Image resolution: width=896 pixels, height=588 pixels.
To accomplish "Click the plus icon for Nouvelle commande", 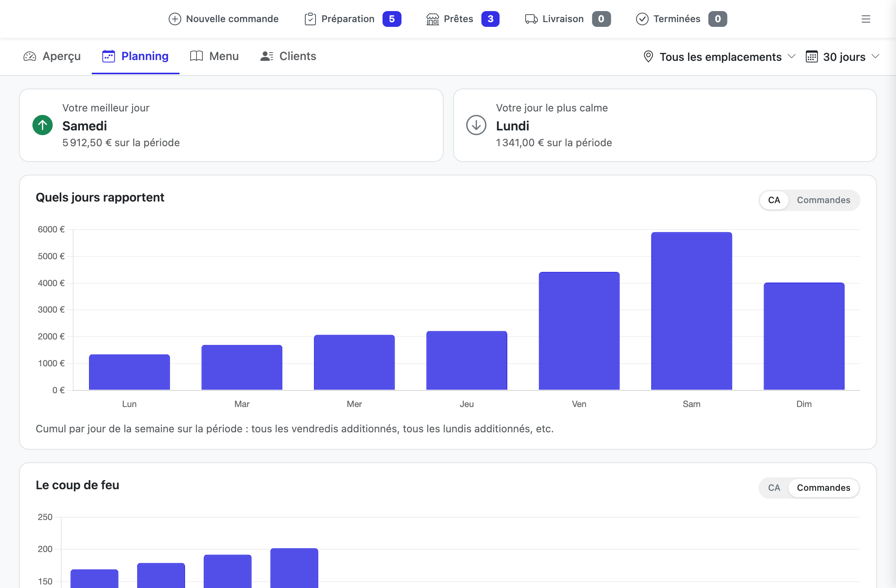I will coord(175,19).
